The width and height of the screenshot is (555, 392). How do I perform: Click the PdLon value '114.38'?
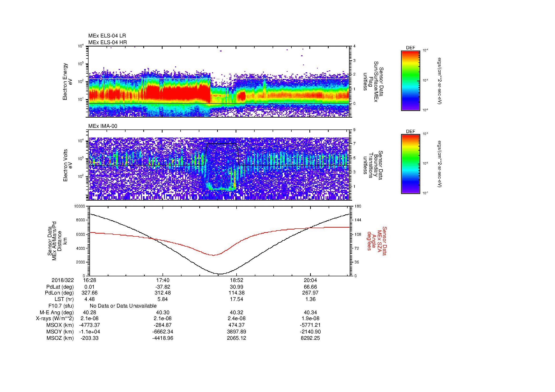[x=237, y=293]
